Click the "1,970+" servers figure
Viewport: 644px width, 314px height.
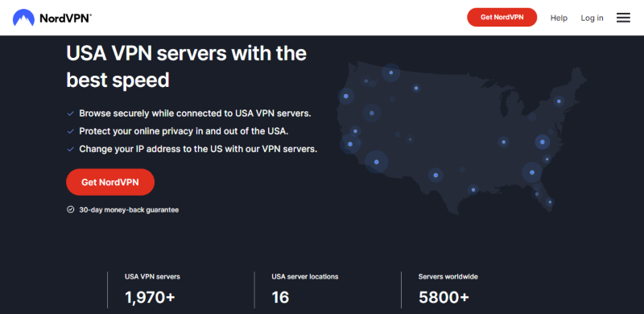pyautogui.click(x=150, y=297)
